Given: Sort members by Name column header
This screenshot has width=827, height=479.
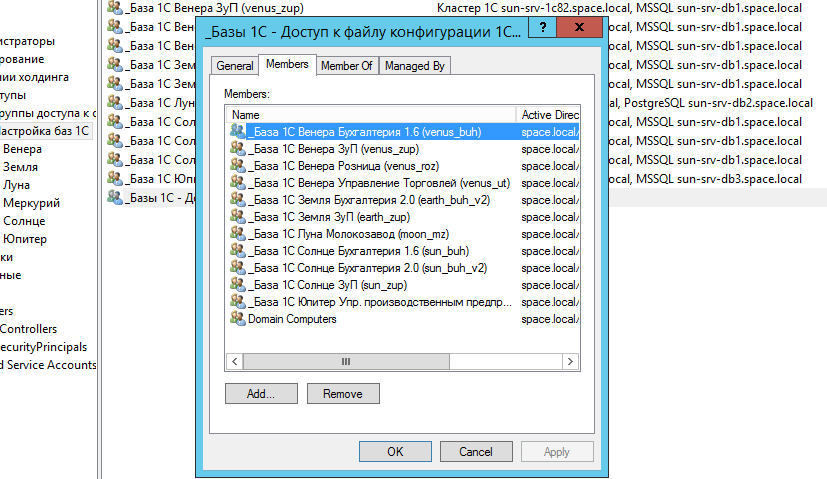Looking at the screenshot, I should pos(371,114).
